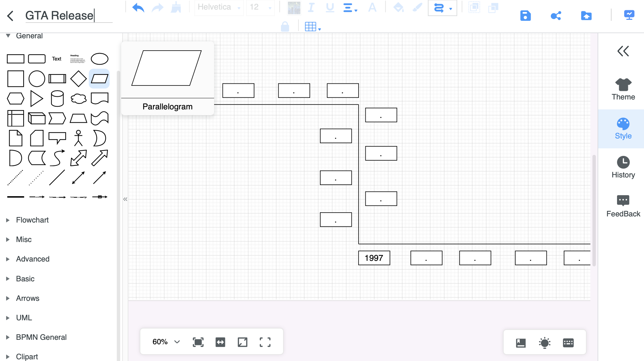Click the bring to front icon
Image resolution: width=644 pixels, height=361 pixels.
474,7
